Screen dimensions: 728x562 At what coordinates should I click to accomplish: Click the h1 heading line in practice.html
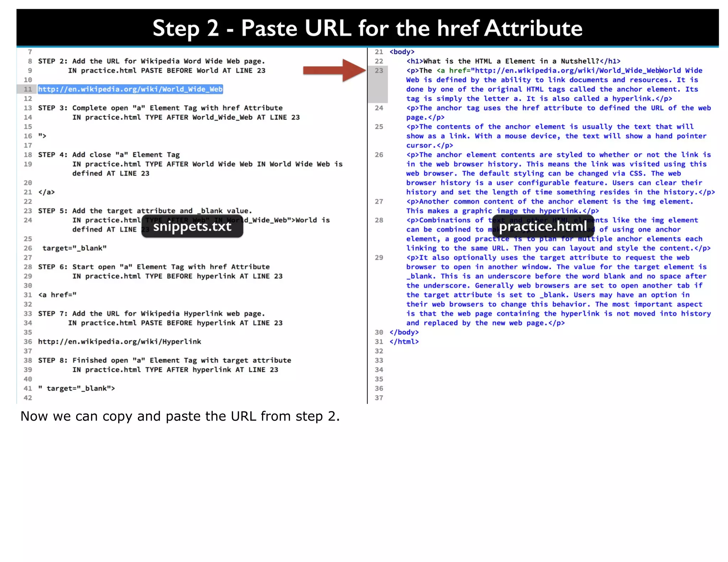(x=513, y=61)
